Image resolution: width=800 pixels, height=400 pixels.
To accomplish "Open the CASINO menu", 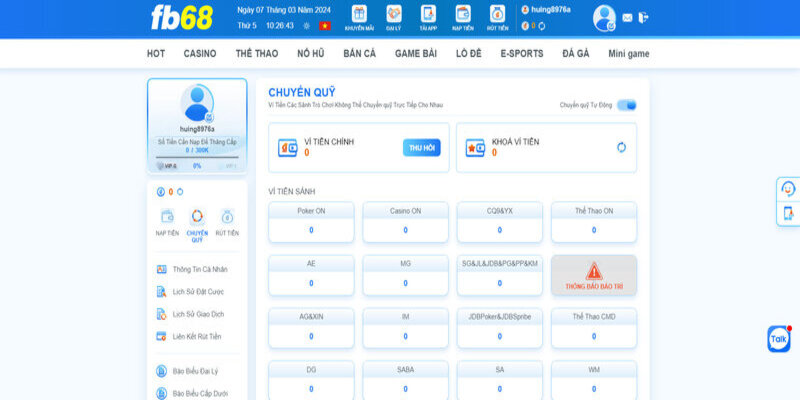I will point(200,54).
